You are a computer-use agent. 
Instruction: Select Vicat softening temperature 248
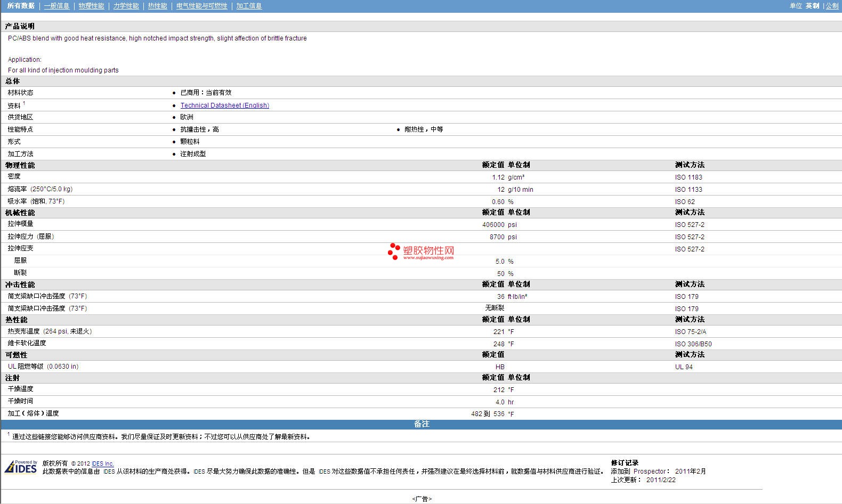[499, 344]
